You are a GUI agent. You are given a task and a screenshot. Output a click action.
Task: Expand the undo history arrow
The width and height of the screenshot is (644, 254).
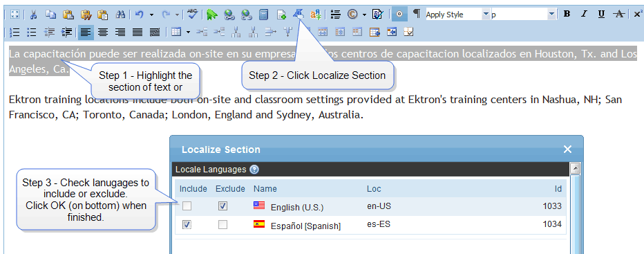(151, 15)
